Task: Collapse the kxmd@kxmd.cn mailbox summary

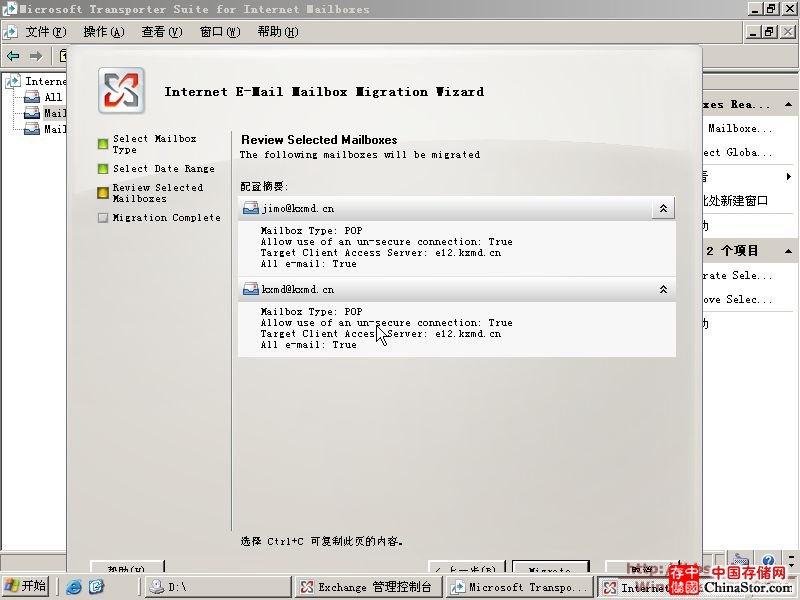Action: click(x=663, y=289)
